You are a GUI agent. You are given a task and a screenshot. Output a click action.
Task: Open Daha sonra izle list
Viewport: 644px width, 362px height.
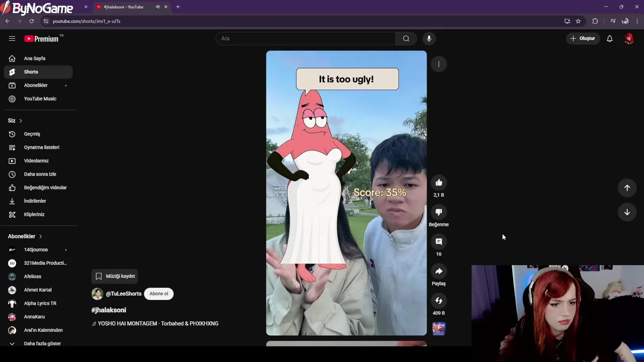pyautogui.click(x=38, y=174)
